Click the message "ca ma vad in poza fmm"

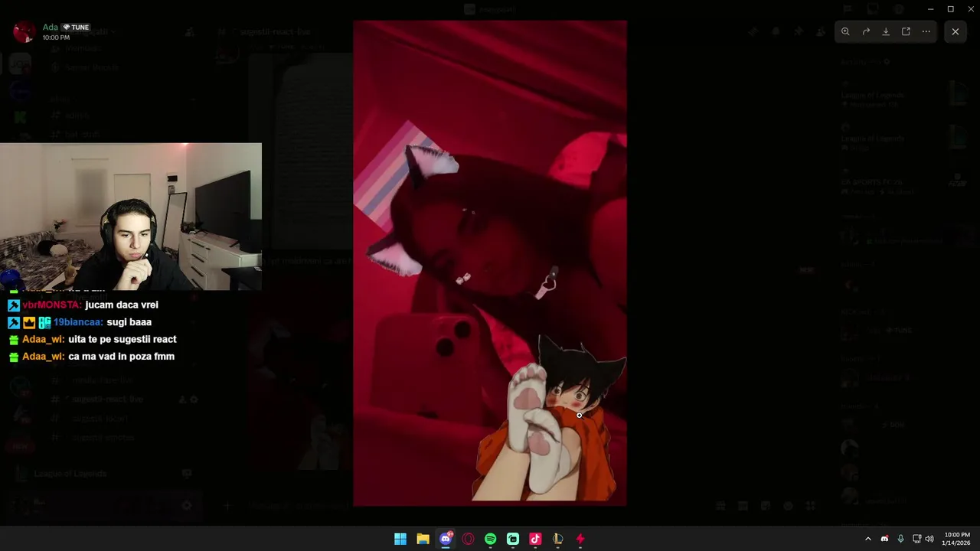coord(121,357)
